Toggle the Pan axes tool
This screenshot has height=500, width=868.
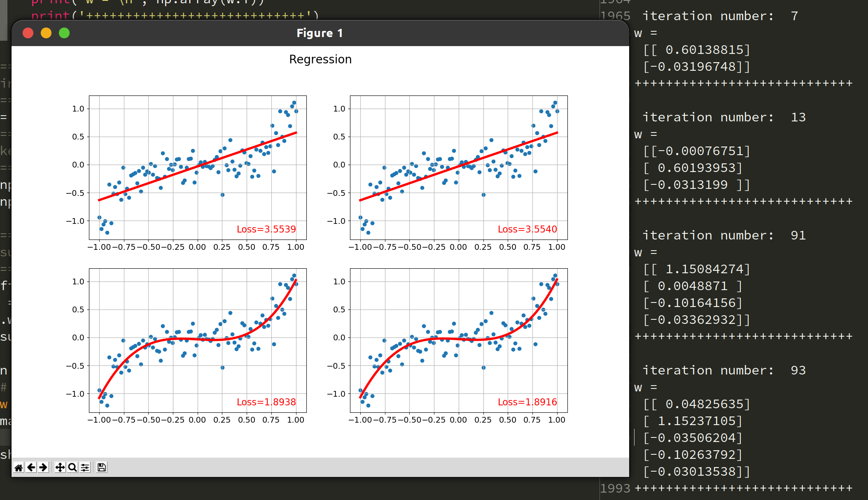[60, 467]
